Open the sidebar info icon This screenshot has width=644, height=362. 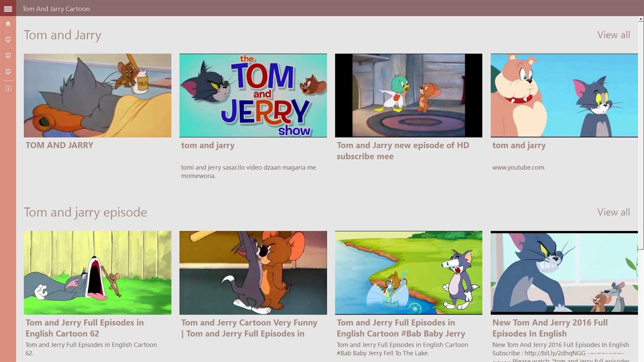pos(8,88)
